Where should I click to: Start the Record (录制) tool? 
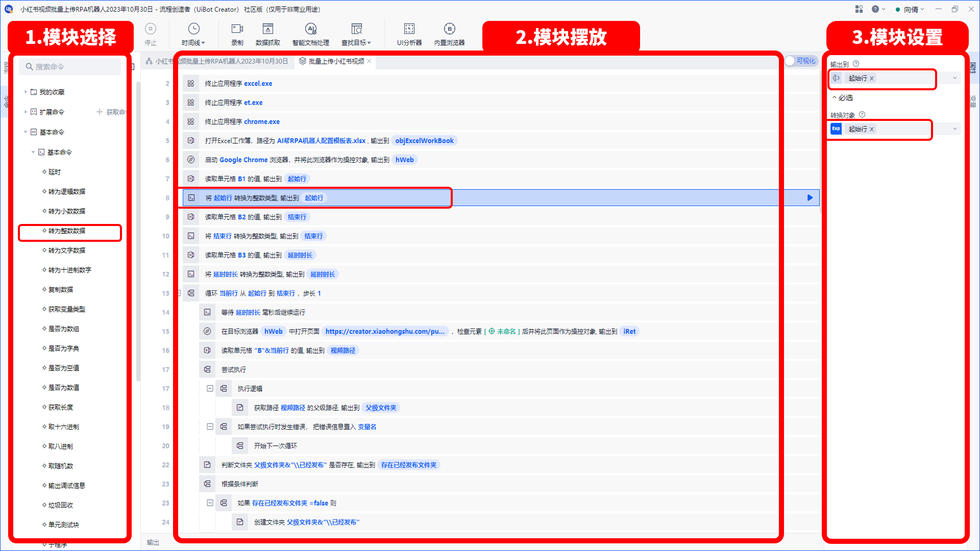[237, 34]
